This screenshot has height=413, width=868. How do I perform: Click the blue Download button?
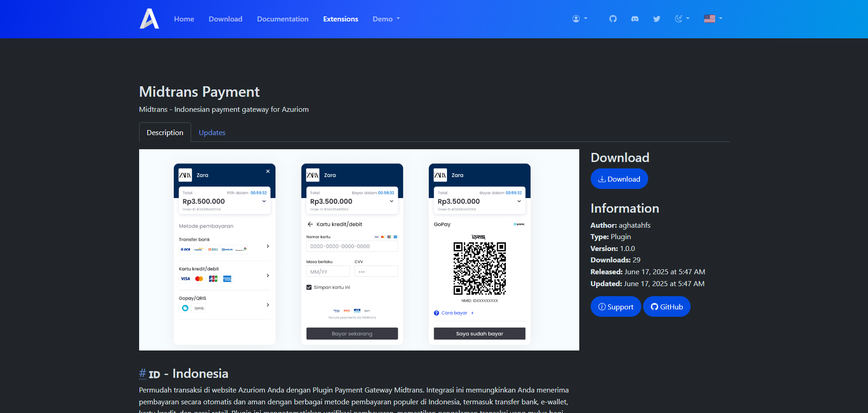point(619,178)
